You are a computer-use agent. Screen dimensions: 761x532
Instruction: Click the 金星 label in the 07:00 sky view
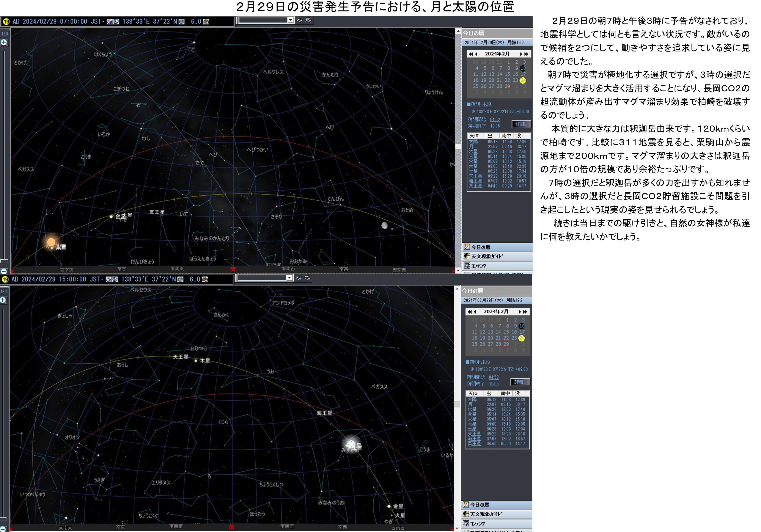(120, 216)
